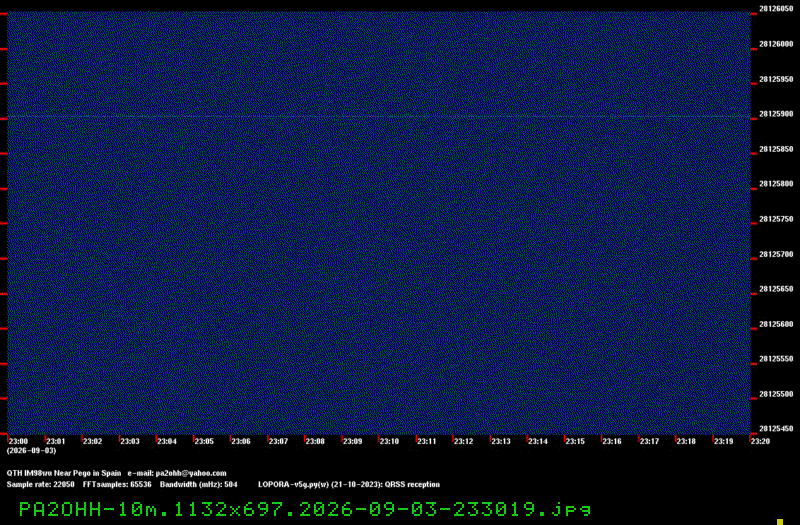Click the small yellow square in bottom corner

pyautogui.click(x=780, y=522)
